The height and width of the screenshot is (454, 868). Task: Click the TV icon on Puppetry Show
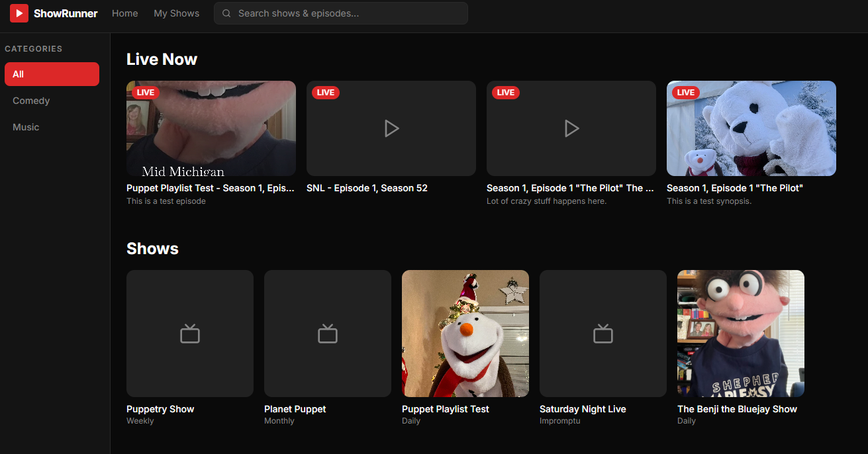(x=190, y=334)
